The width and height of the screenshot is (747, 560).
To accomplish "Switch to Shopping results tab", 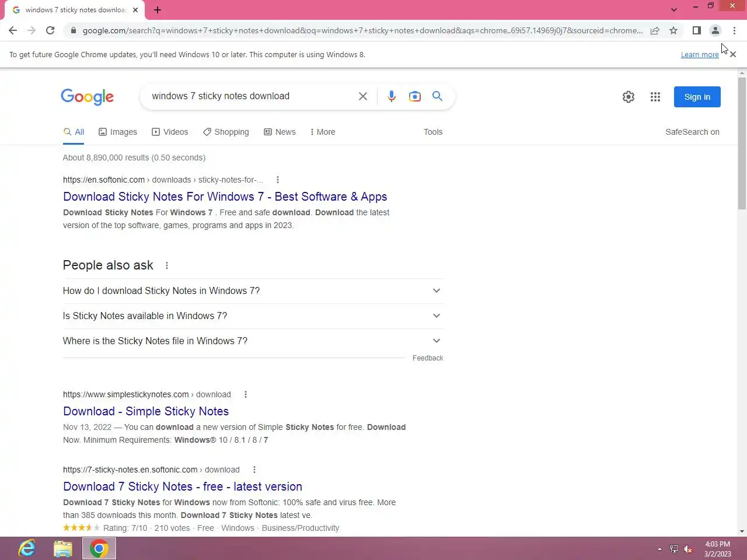I will (x=226, y=132).
